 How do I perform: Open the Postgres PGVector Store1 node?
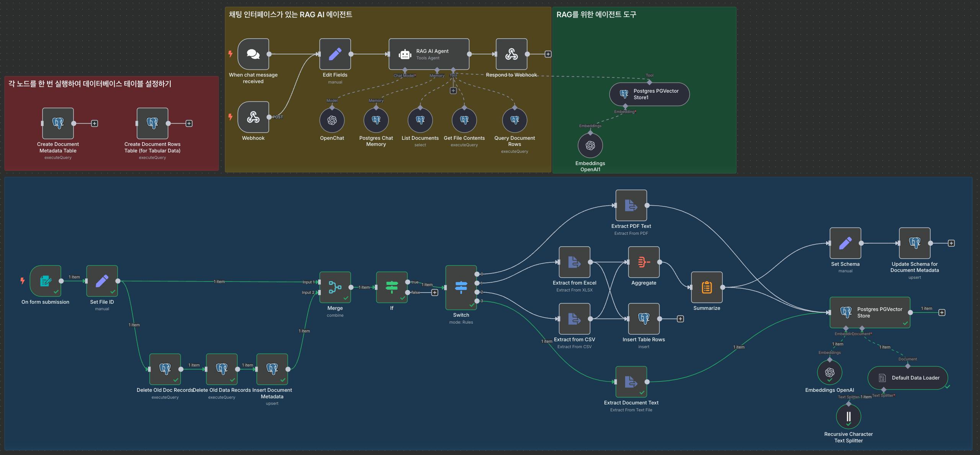click(x=649, y=94)
